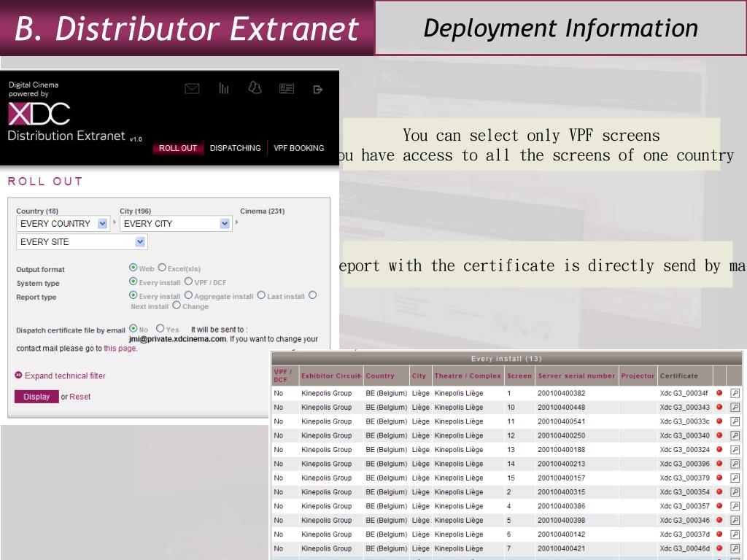Open details icon for screen 6 row
This screenshot has height=560, width=747.
click(735, 534)
